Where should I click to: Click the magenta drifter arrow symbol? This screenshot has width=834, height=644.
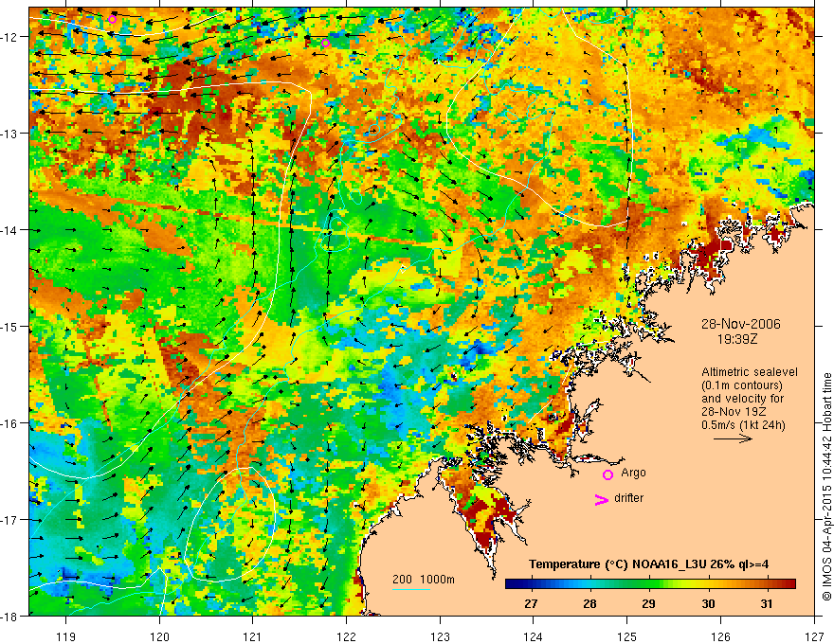pos(601,499)
